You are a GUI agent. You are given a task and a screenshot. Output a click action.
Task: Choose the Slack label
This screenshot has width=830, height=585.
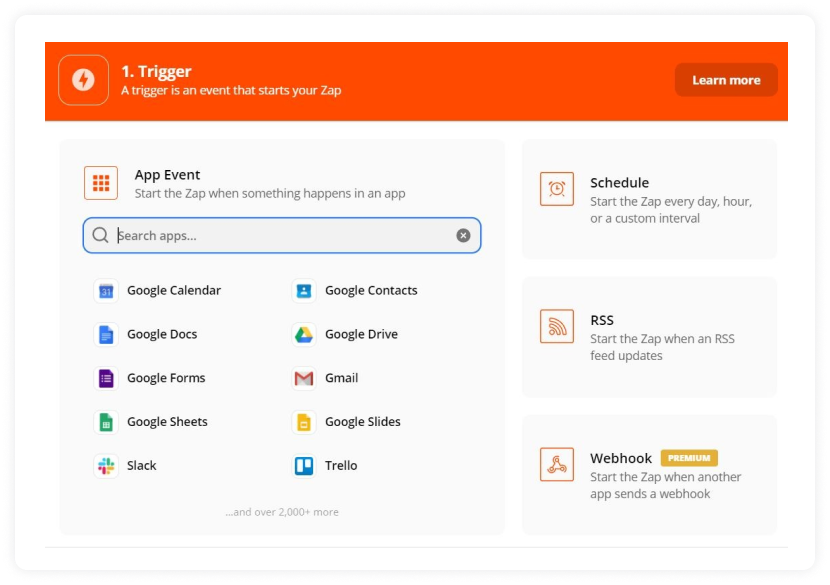tap(141, 465)
